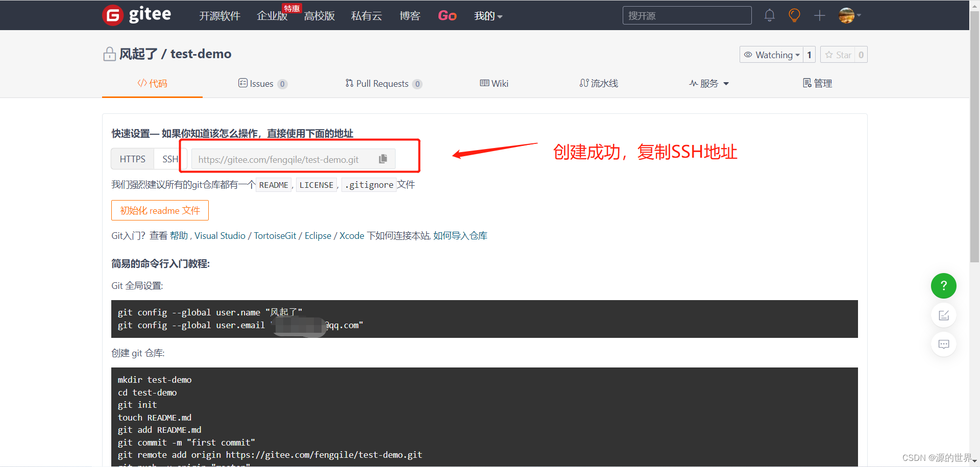The width and height of the screenshot is (980, 467).
Task: Open 博客 in the top navigation
Action: tap(410, 16)
